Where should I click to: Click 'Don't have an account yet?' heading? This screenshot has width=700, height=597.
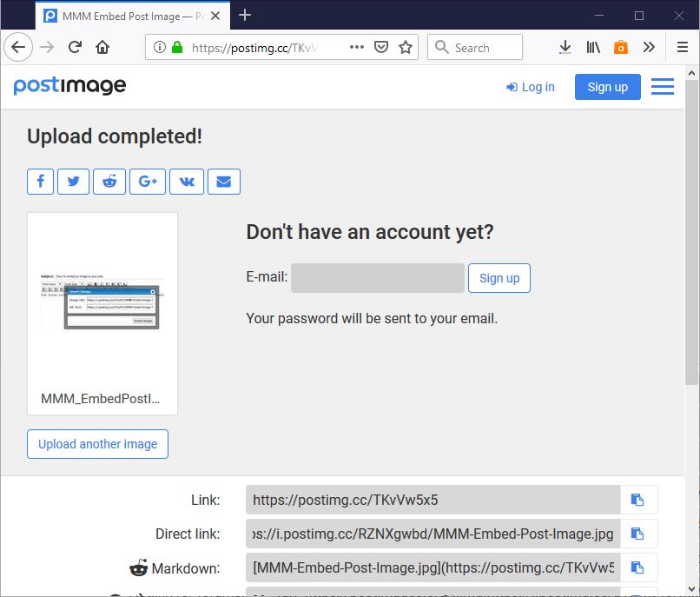click(x=370, y=232)
